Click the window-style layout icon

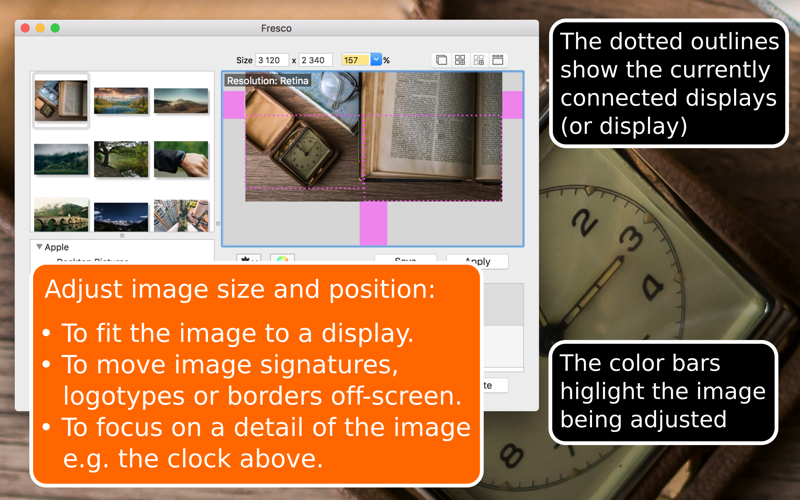point(498,60)
